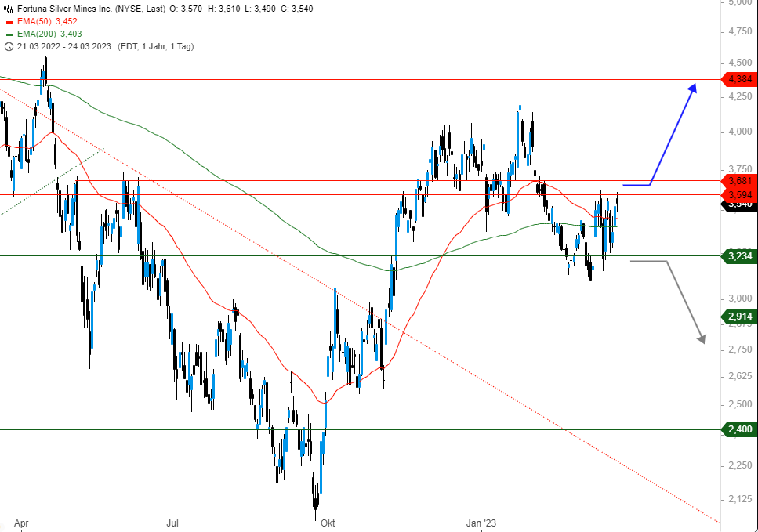Click the candlestick chart icon beside the title
This screenshot has height=532, width=758.
click(9, 9)
